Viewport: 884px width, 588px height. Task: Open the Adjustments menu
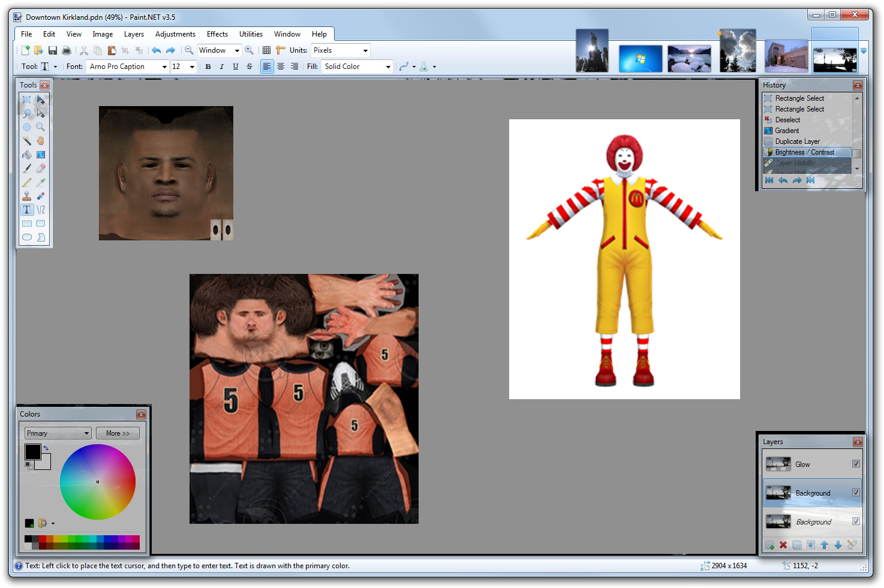[x=175, y=34]
